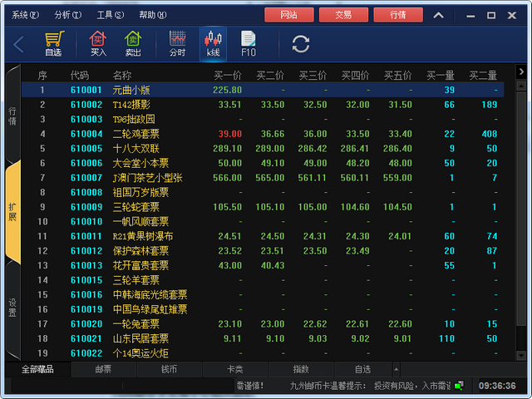Screen dimensions: 532x399
Task: Click price 225.80 in first row
Action: pos(227,90)
